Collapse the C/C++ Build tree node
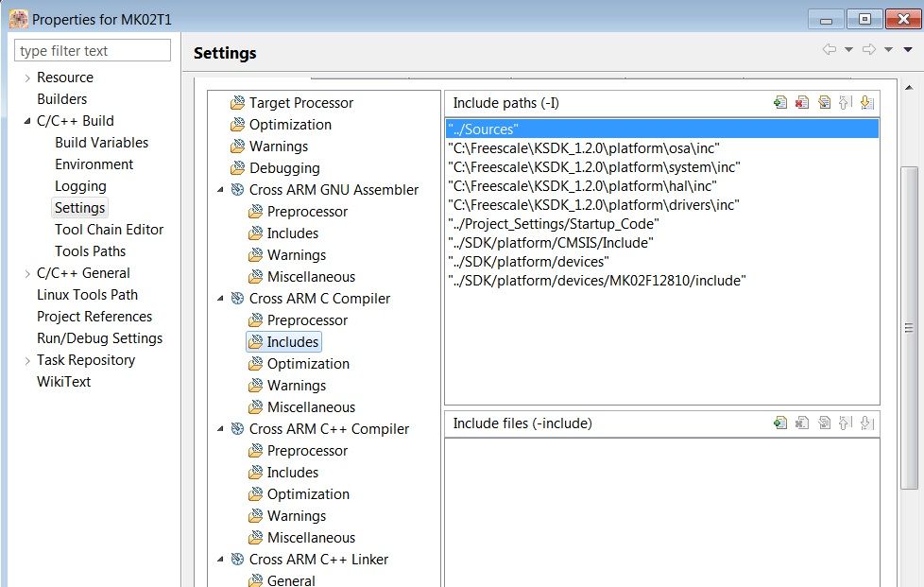 (x=27, y=121)
